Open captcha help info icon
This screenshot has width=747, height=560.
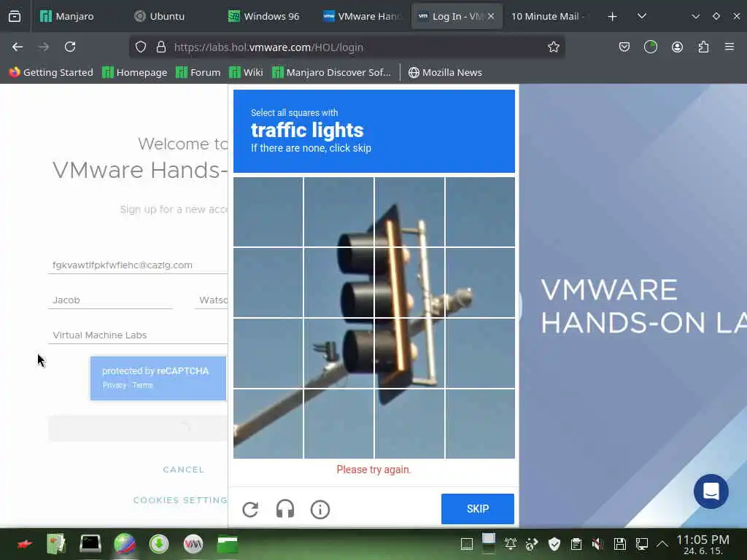pyautogui.click(x=320, y=510)
